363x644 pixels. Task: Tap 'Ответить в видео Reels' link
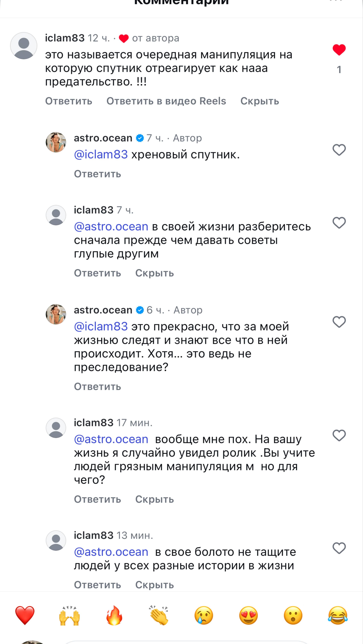pyautogui.click(x=166, y=101)
